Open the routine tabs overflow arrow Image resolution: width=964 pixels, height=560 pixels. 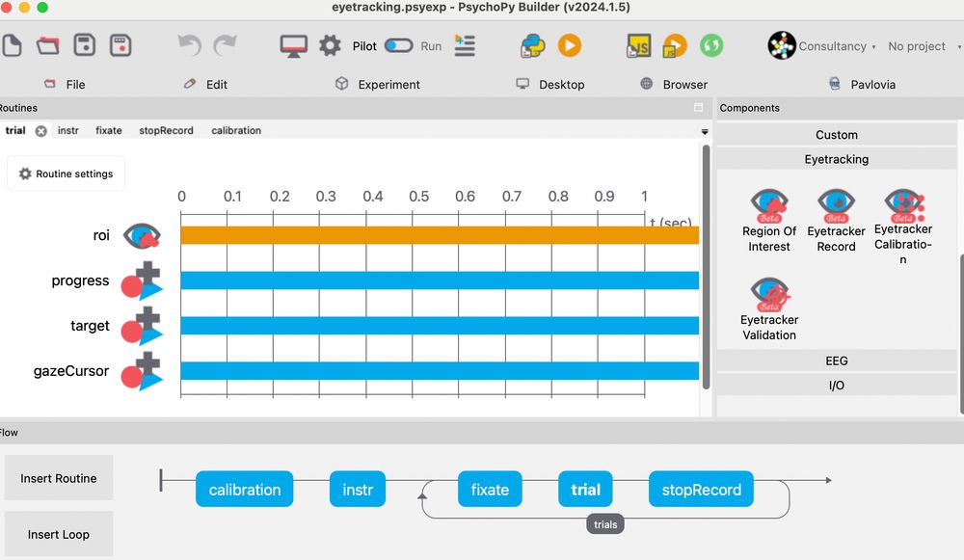click(x=705, y=131)
